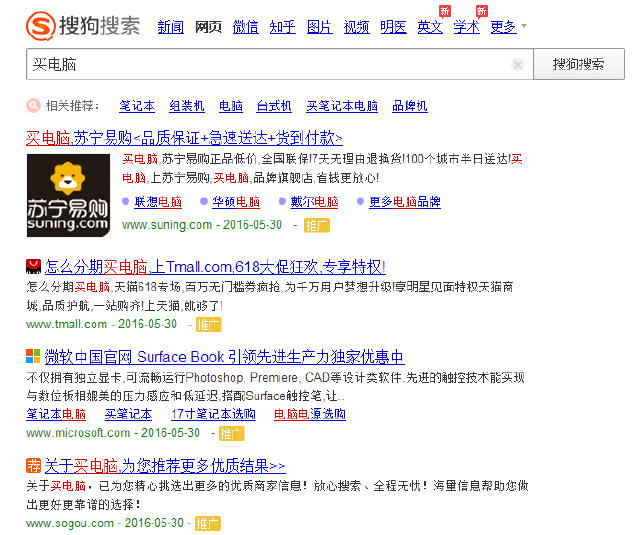Clear the search box with the X icon
Viewport: 640px width, 535px height.
point(518,64)
